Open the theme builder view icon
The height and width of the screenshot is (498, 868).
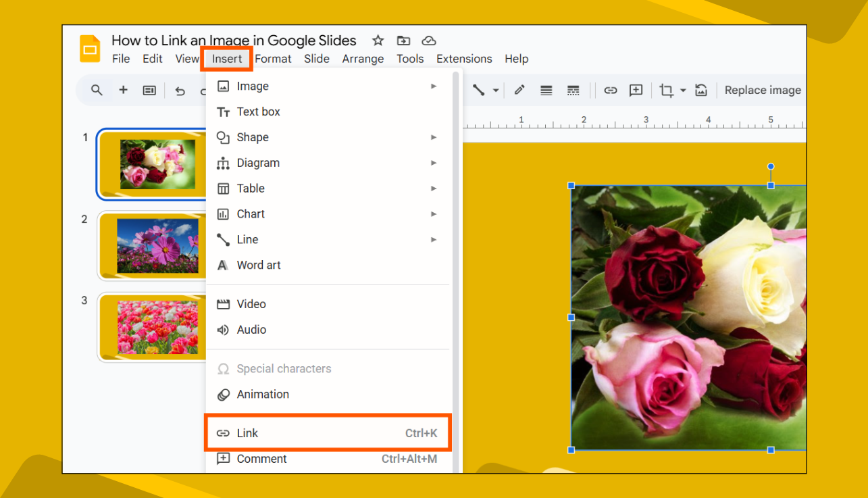tap(149, 90)
